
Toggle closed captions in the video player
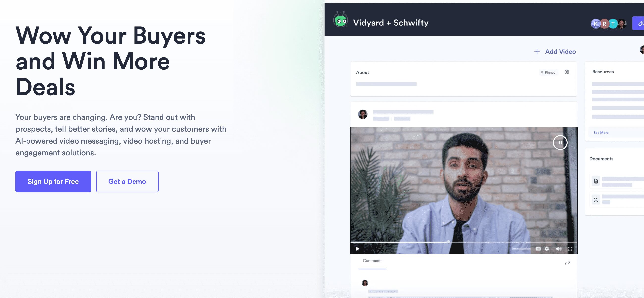538,248
